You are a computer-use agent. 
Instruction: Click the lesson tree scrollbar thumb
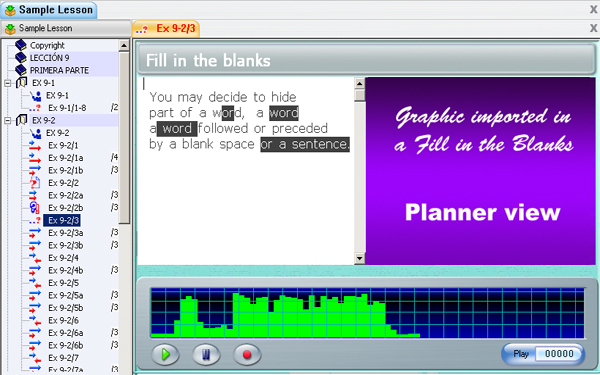124,138
